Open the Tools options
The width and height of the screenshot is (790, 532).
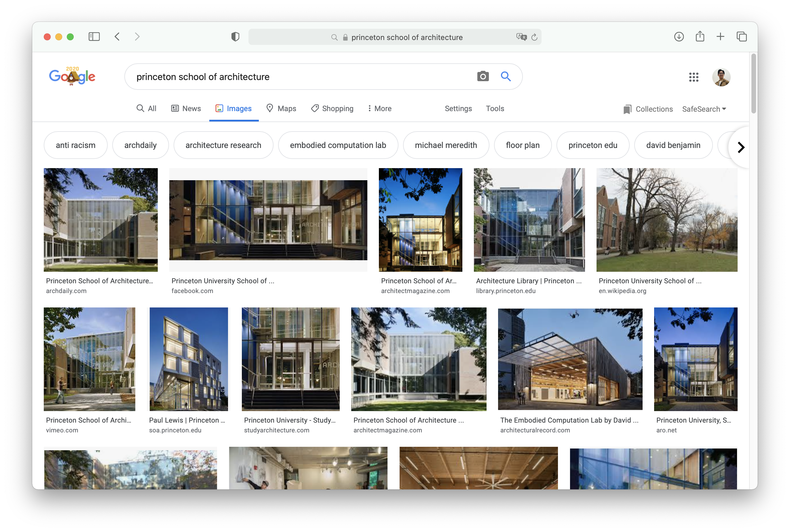point(495,109)
